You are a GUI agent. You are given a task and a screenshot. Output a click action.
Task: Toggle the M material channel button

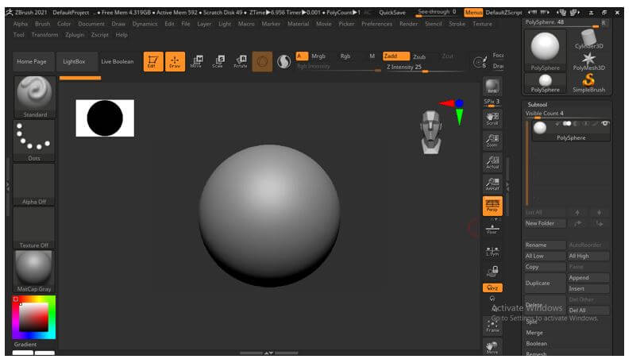tap(372, 56)
